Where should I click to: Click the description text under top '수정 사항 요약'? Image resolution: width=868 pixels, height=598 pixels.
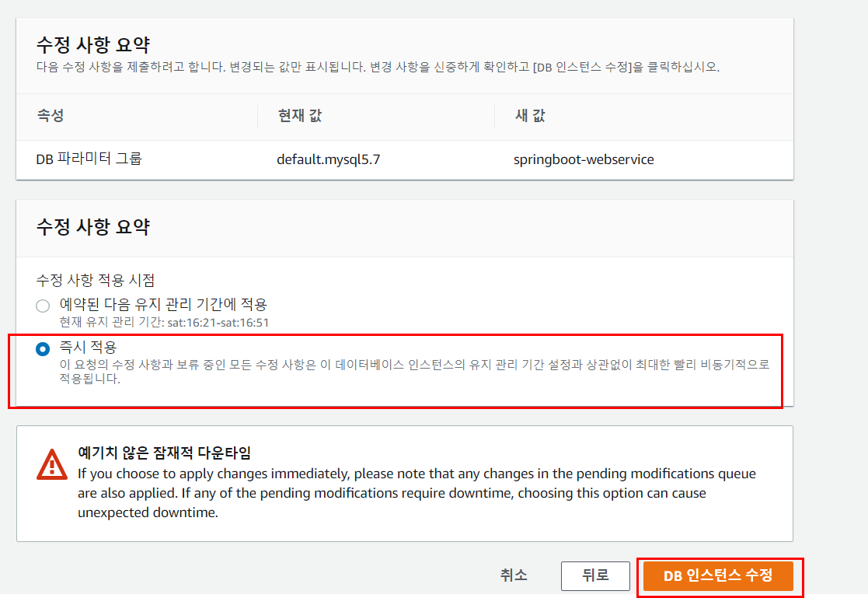pos(378,67)
